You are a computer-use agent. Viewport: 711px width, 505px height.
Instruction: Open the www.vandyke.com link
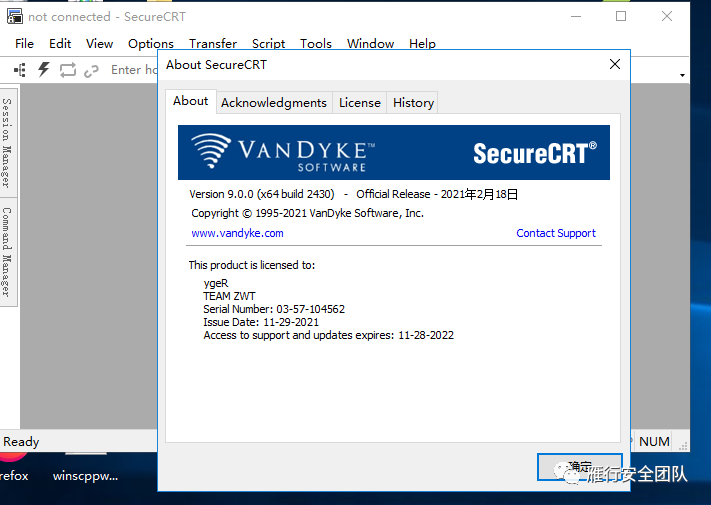tap(237, 233)
